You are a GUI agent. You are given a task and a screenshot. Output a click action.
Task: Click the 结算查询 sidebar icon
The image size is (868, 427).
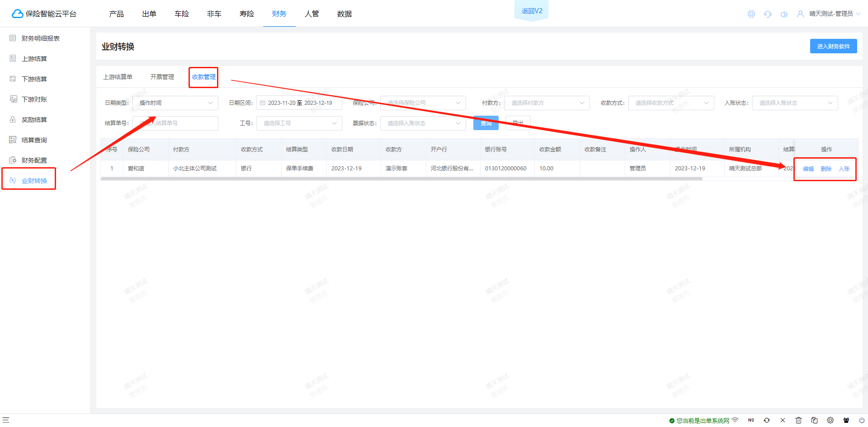[x=13, y=140]
